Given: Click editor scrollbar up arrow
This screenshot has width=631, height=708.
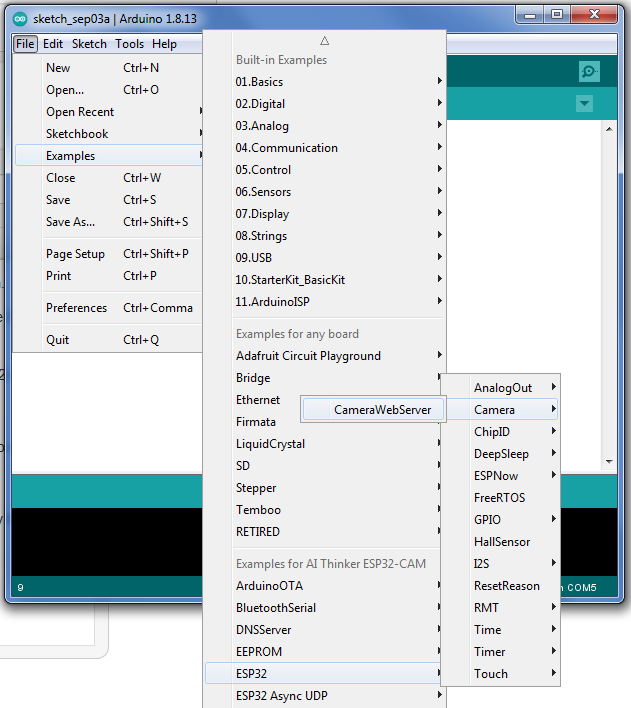Looking at the screenshot, I should click(x=609, y=129).
